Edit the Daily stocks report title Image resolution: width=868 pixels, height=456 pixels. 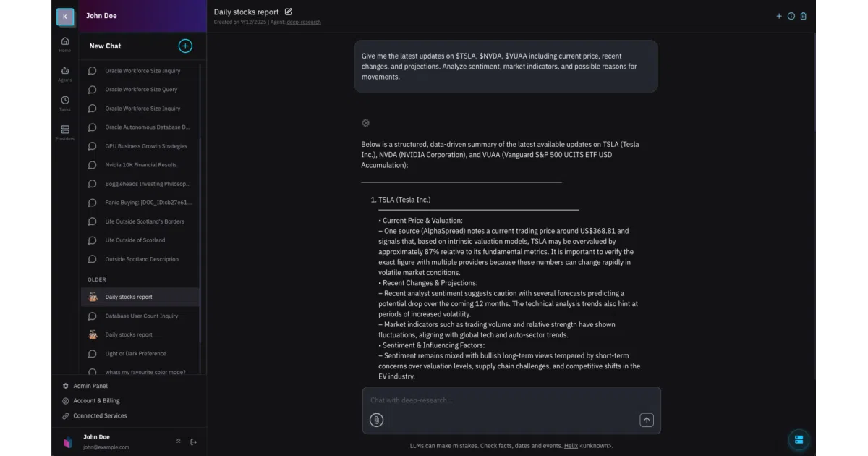289,12
